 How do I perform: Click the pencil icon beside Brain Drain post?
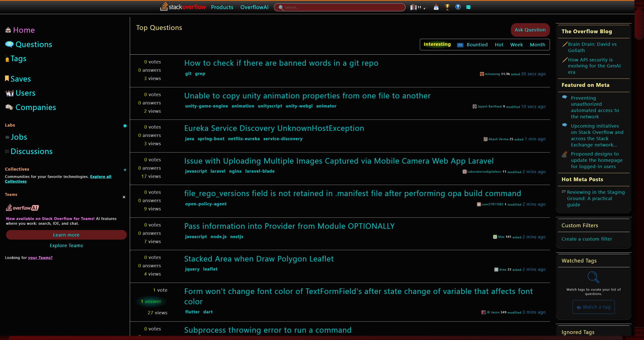[x=565, y=44]
